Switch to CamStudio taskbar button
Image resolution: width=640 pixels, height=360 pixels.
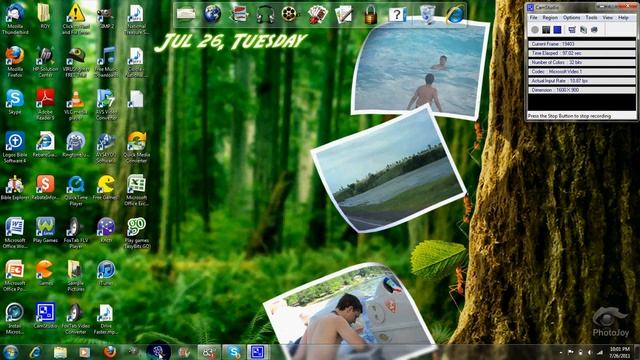click(x=258, y=352)
